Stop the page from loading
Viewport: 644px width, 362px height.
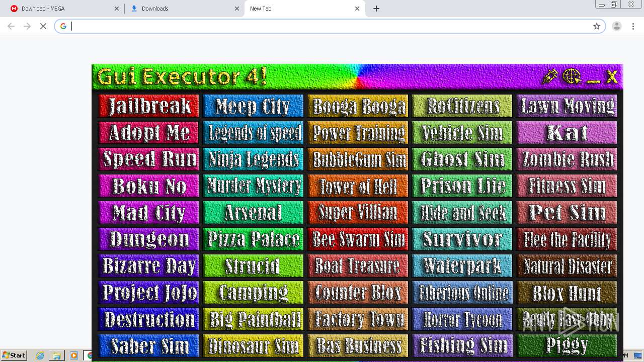tap(43, 26)
